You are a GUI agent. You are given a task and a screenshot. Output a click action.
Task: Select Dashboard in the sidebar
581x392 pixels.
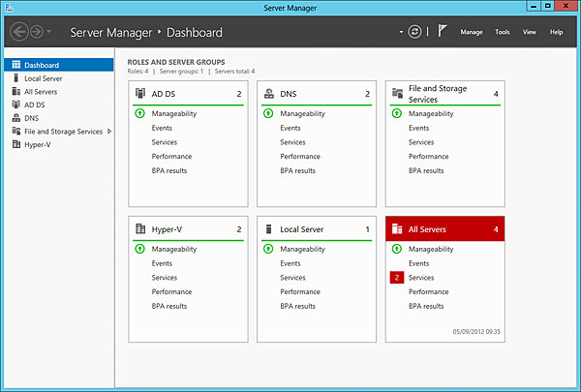(59, 65)
